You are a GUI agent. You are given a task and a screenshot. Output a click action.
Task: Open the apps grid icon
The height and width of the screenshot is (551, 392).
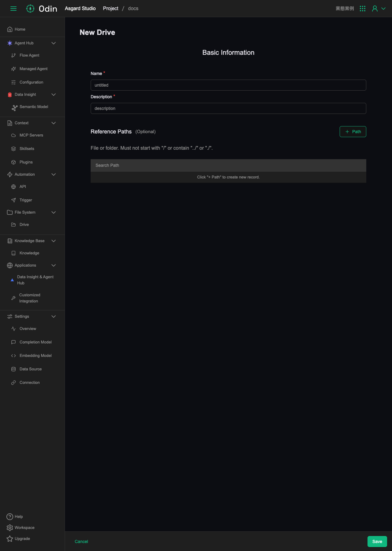point(363,9)
